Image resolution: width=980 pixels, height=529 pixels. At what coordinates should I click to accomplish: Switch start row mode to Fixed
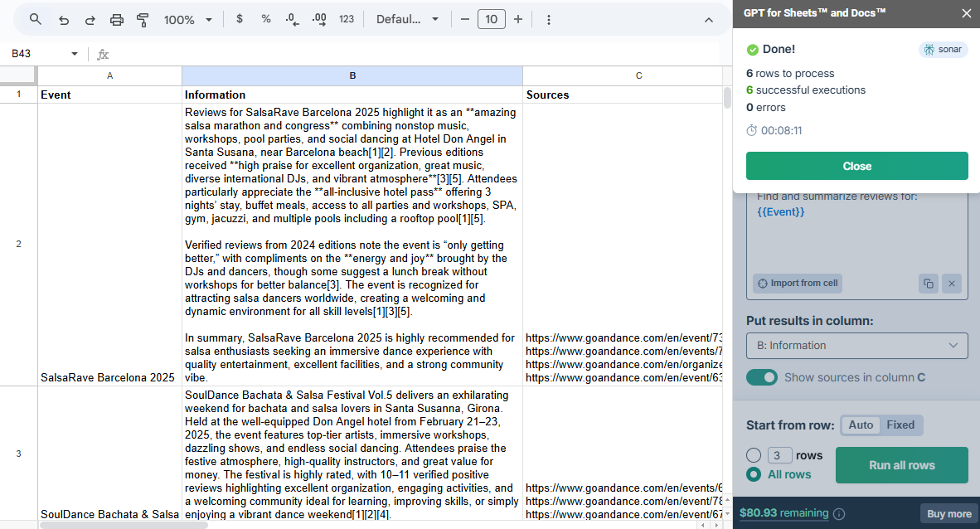pyautogui.click(x=900, y=425)
